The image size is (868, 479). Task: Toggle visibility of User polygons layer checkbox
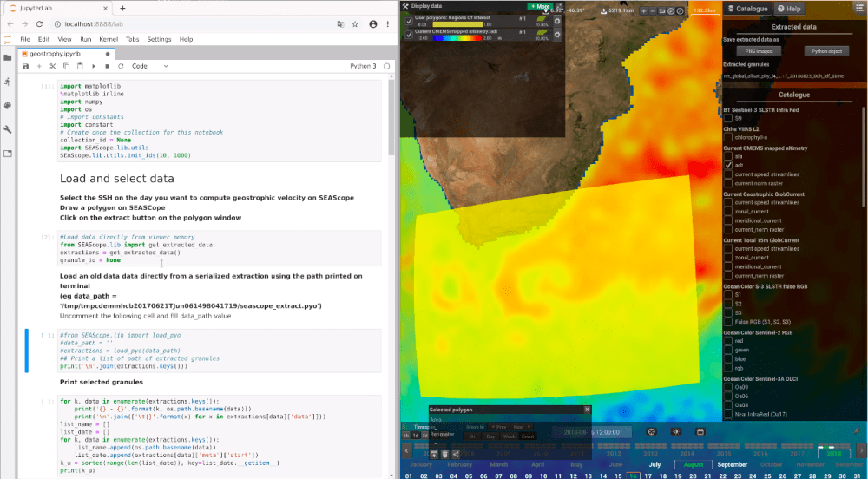tap(410, 20)
